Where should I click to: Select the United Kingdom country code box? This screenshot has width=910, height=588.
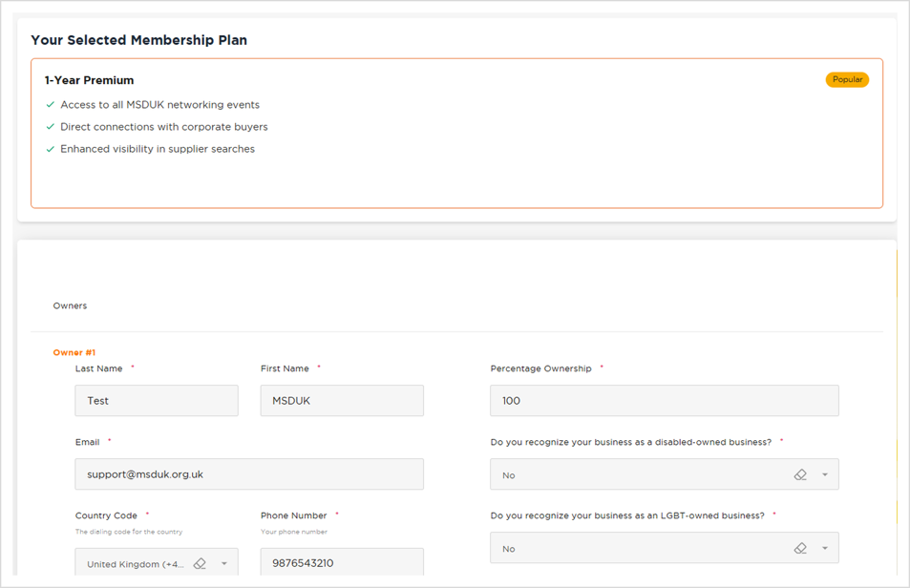pos(157,562)
